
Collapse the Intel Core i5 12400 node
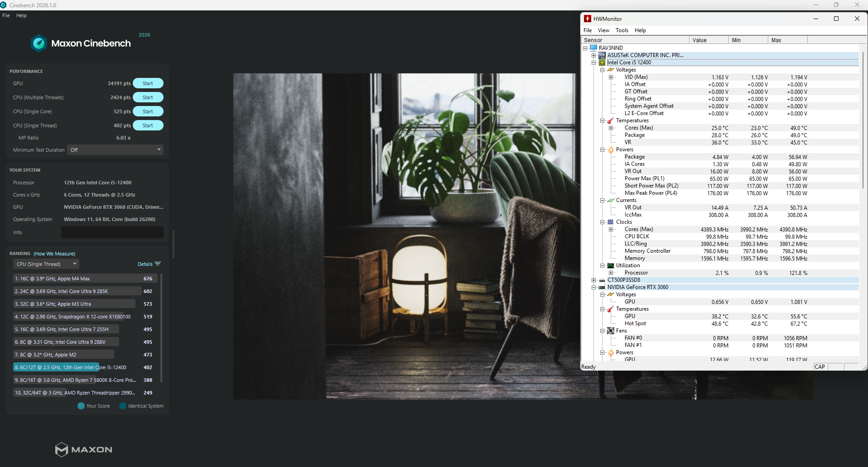pyautogui.click(x=593, y=63)
